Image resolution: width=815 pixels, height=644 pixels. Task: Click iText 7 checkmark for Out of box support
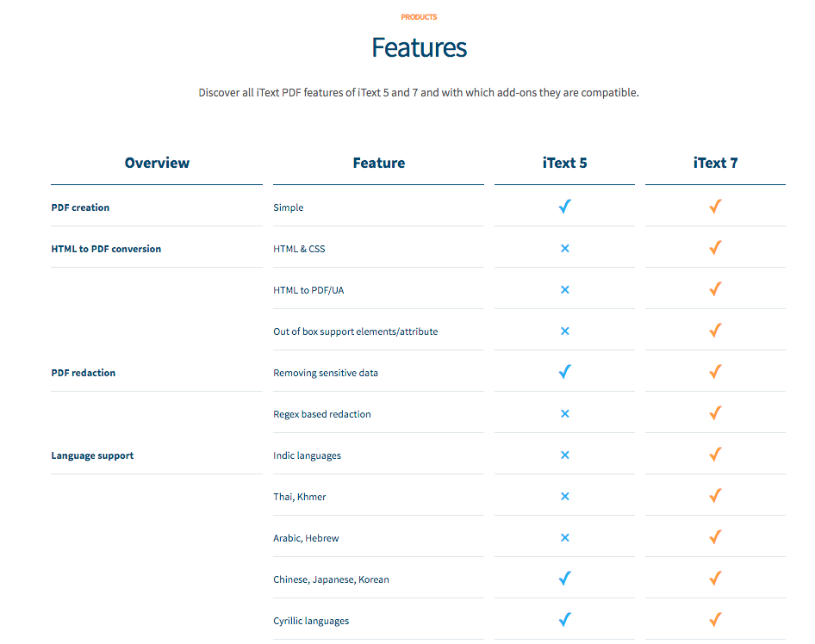715,331
